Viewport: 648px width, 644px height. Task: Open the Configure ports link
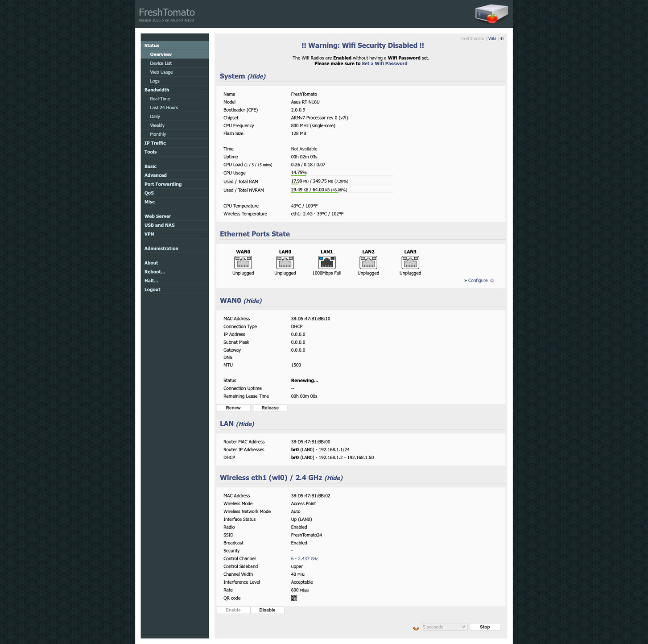(478, 281)
